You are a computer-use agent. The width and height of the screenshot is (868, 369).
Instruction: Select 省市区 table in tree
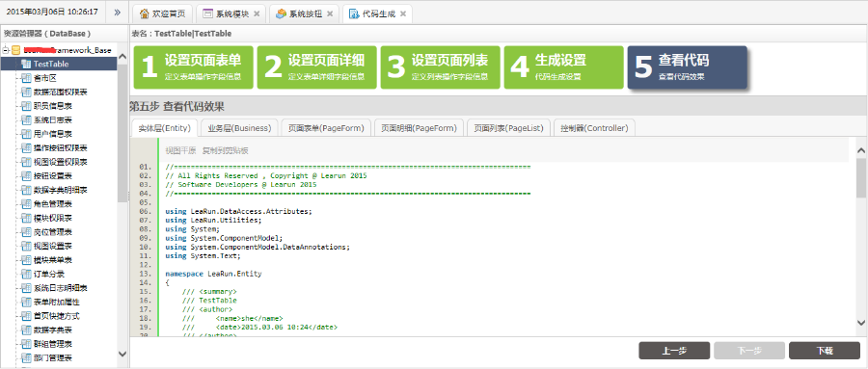pyautogui.click(x=45, y=78)
